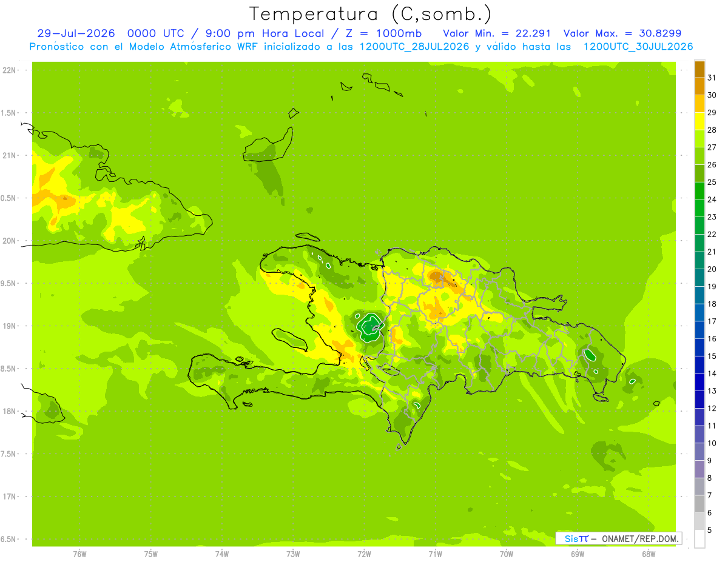Click the "22N" latitude axis label
Viewport: 728px width, 562px height.
tap(9, 70)
